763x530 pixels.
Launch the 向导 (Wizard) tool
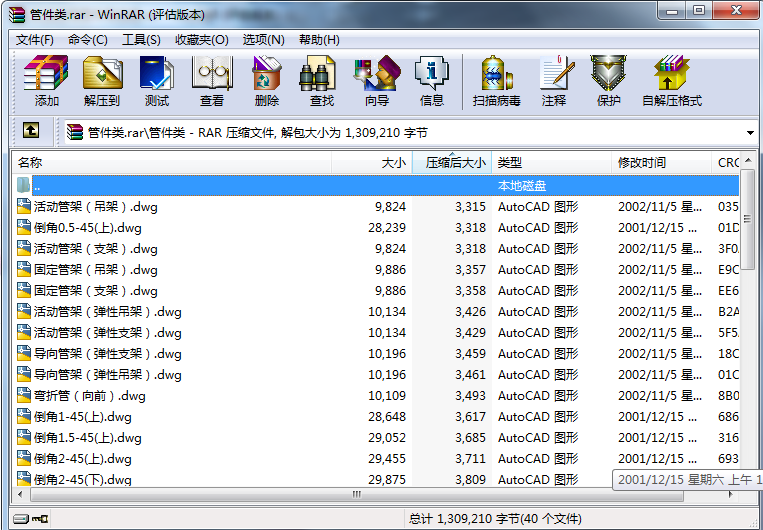point(377,81)
